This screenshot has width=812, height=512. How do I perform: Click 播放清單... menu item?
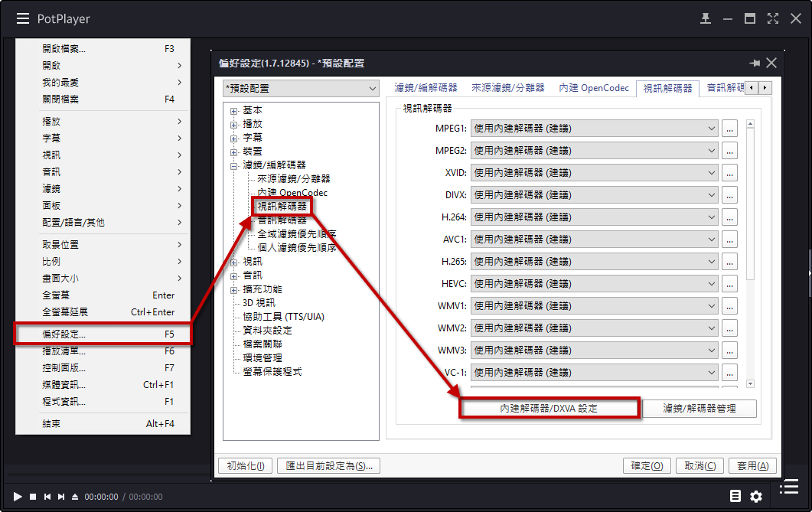103,351
